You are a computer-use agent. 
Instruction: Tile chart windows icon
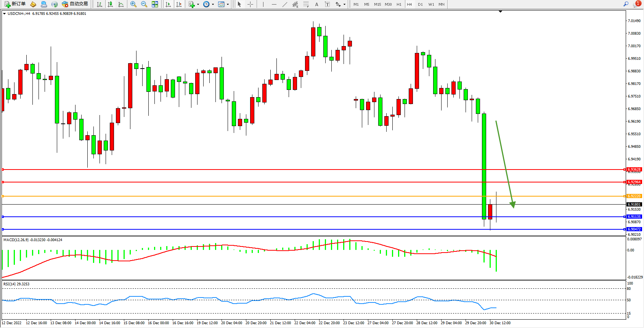tap(155, 4)
